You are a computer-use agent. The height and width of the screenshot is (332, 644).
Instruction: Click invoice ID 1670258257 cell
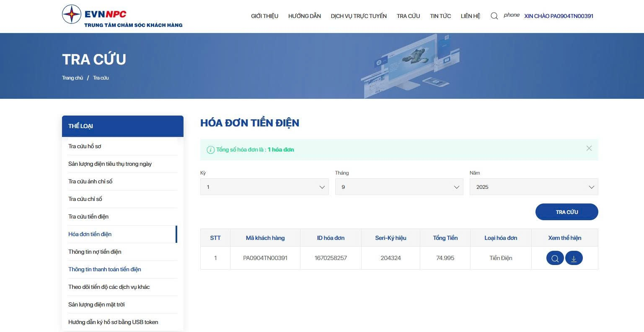click(x=331, y=258)
